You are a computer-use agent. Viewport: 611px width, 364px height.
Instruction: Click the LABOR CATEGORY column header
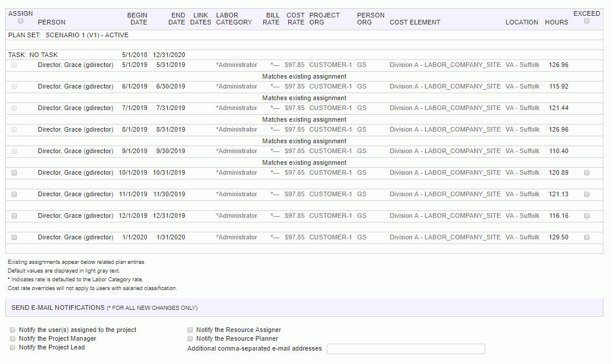[234, 19]
